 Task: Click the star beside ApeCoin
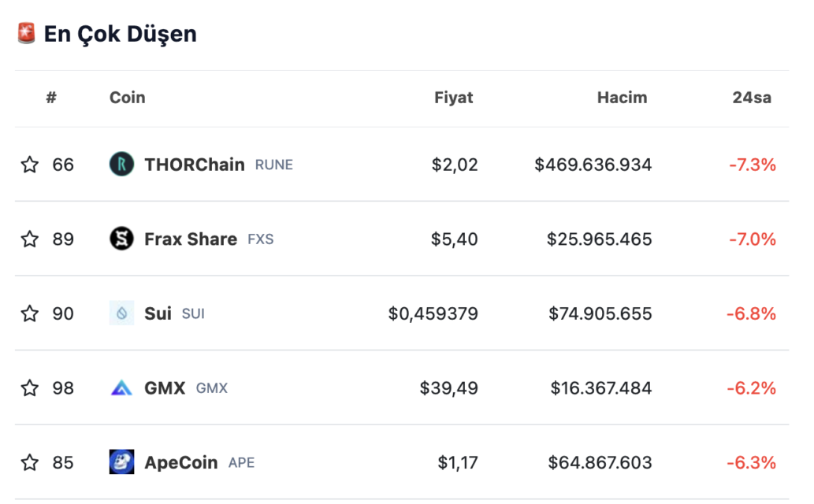[x=30, y=462]
